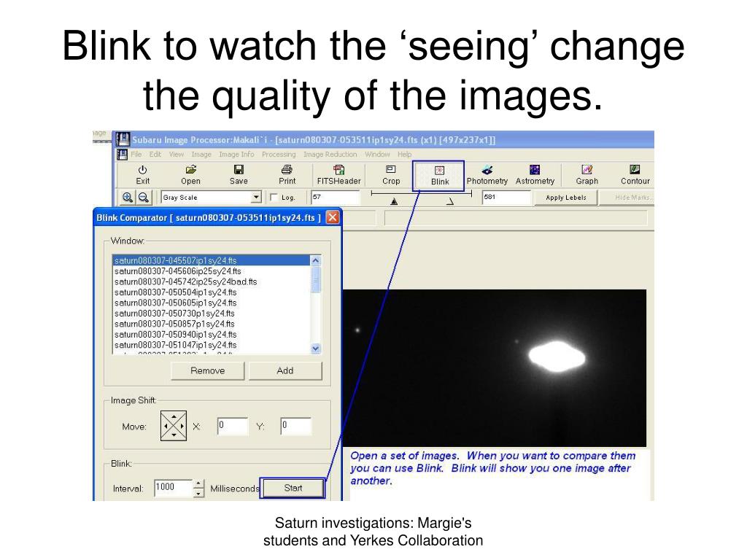Open the Window menu

[x=377, y=155]
